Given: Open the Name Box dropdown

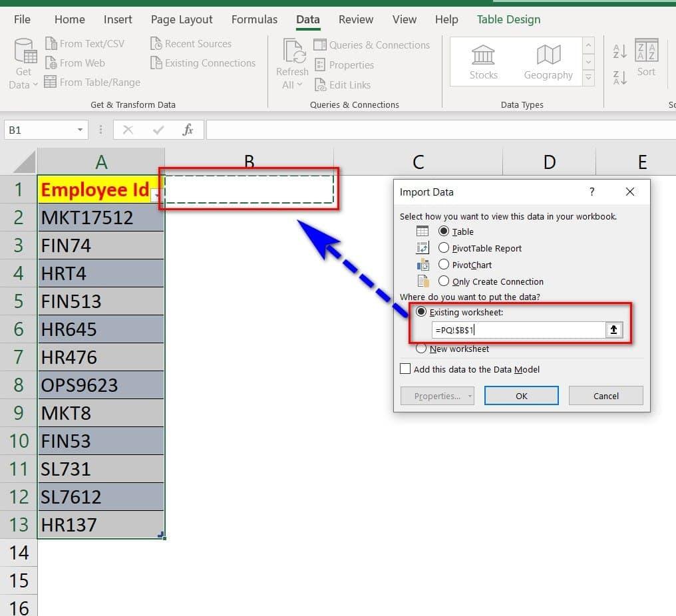Looking at the screenshot, I should pyautogui.click(x=81, y=130).
